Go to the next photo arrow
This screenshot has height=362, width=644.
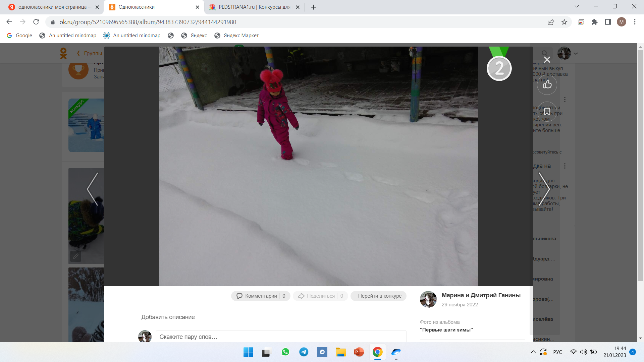[544, 189]
